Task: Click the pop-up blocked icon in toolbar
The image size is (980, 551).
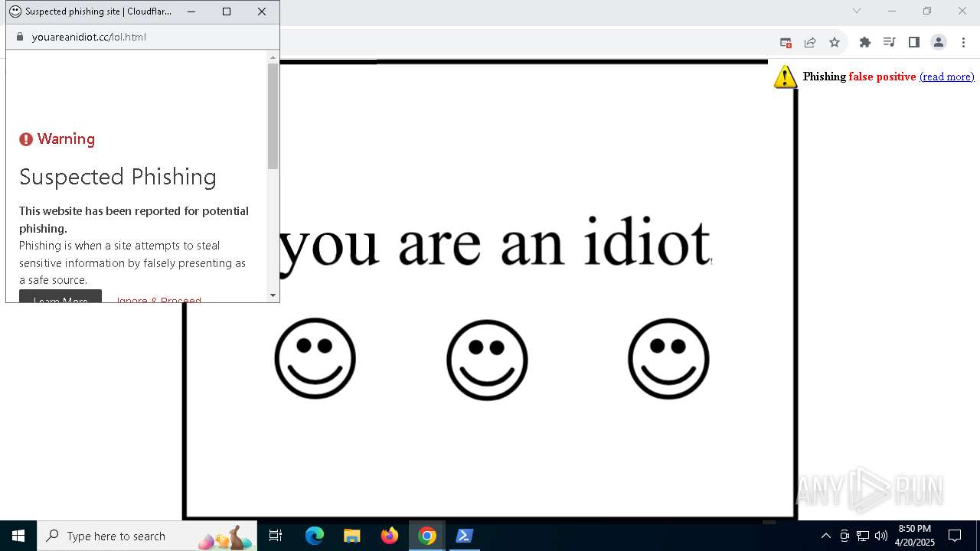Action: tap(786, 42)
